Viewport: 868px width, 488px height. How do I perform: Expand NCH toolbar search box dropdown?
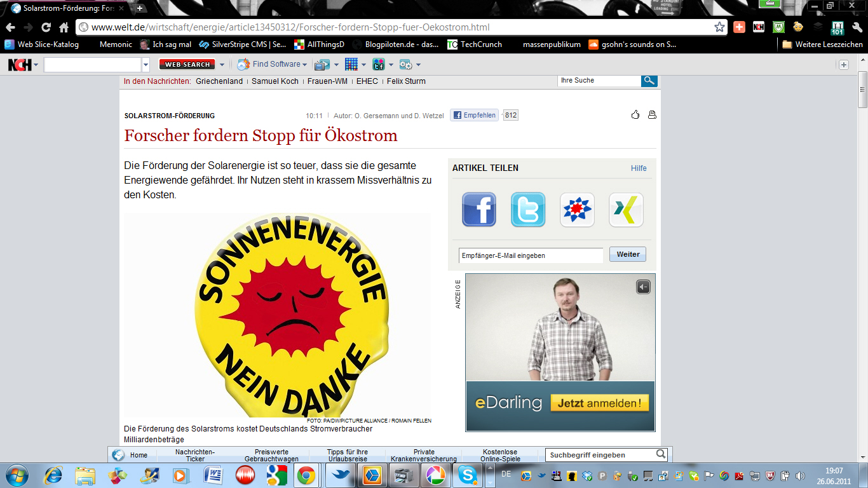pos(146,65)
